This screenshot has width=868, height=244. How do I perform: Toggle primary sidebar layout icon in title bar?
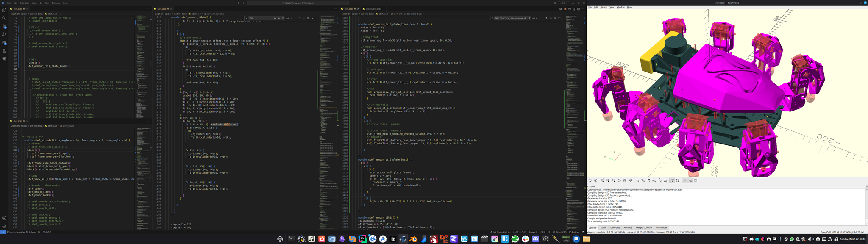(559, 3)
